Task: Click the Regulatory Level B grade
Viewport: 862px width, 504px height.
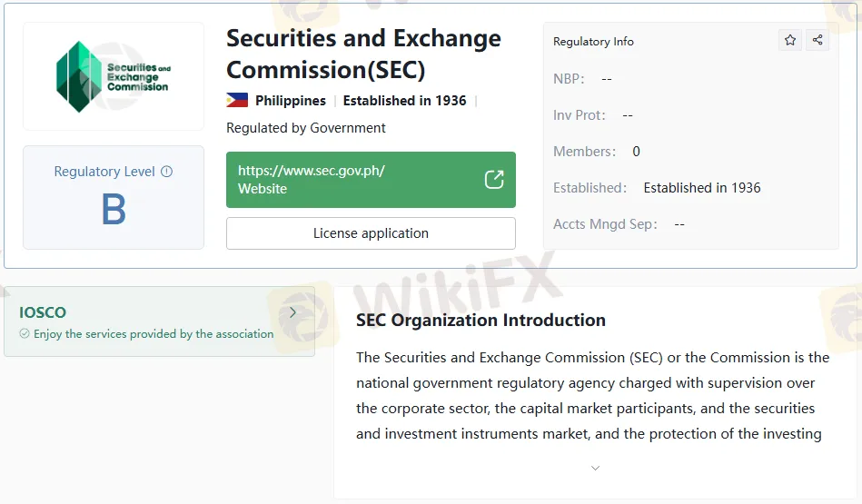Action: coord(114,211)
